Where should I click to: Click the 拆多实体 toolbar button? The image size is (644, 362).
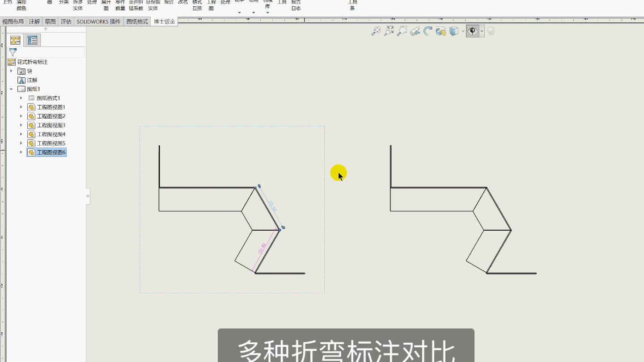pyautogui.click(x=78, y=5)
